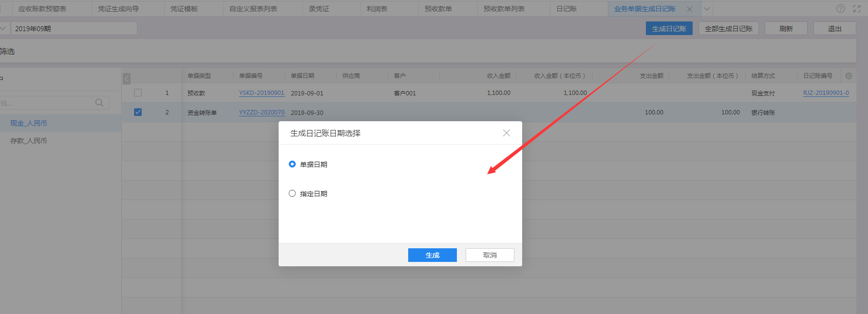Screen dimensions: 868x314
Task: Click the 单据类型 column header
Action: click(x=199, y=76)
